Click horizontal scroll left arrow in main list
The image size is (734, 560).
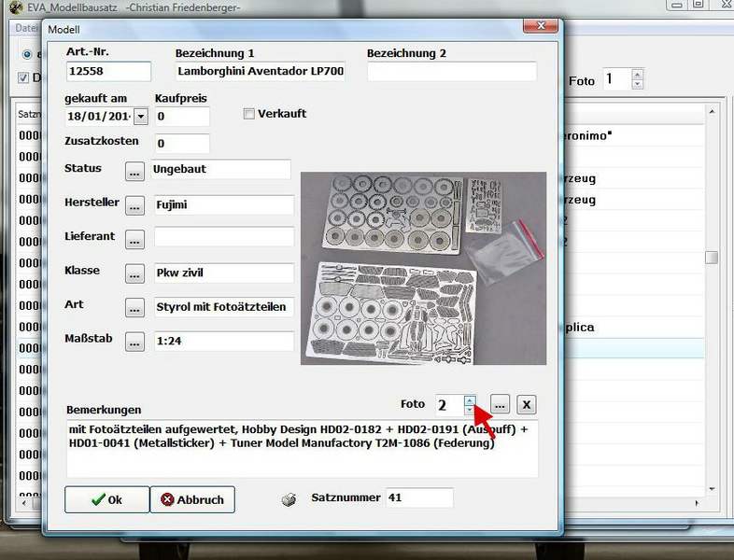coord(24,503)
